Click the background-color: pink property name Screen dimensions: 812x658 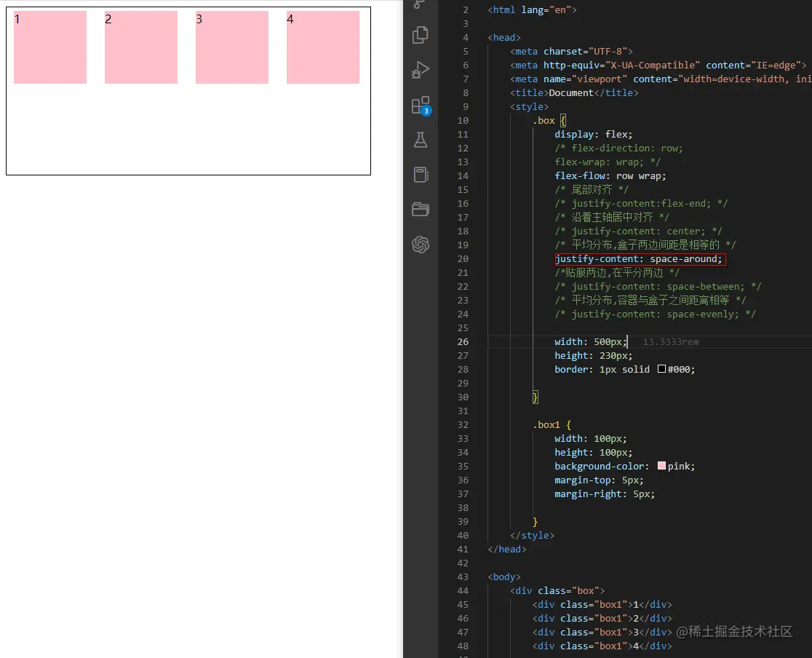[x=599, y=467]
